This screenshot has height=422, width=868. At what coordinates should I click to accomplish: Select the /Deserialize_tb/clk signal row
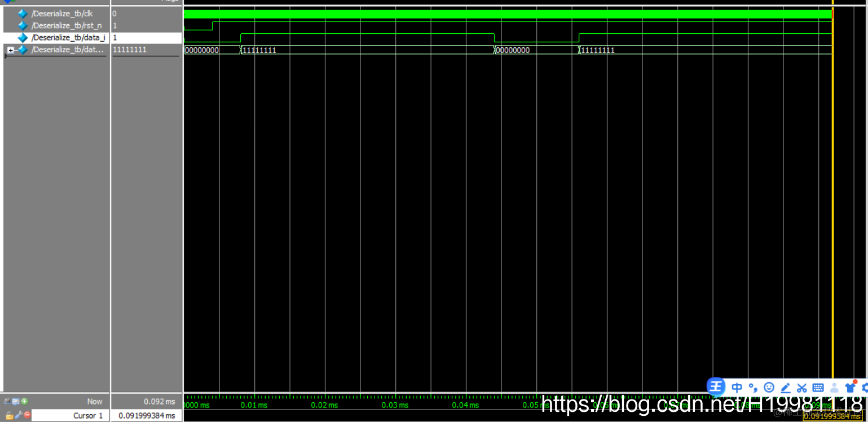tap(55, 13)
